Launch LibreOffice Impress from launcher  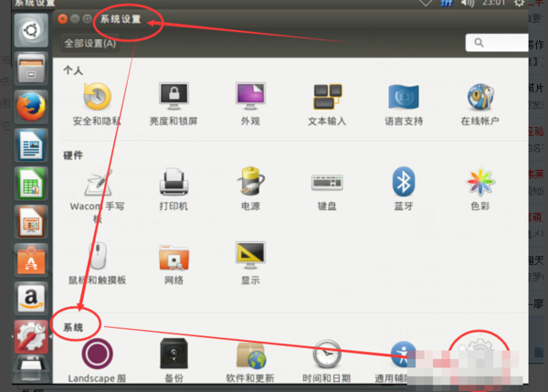pos(31,222)
